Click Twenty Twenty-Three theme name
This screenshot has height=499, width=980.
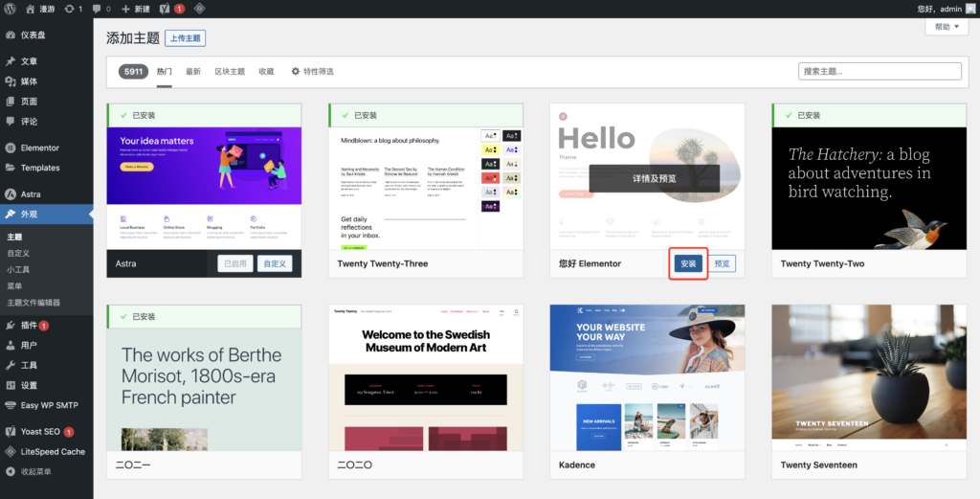(383, 264)
